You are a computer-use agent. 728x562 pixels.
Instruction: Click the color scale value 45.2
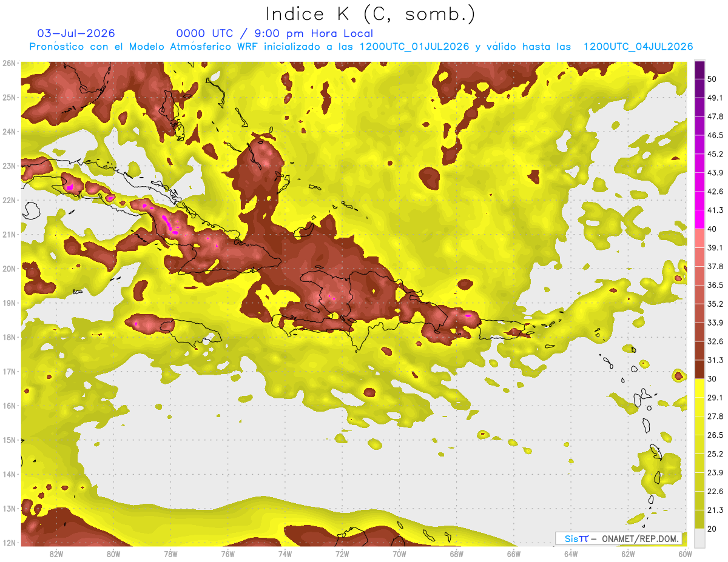715,154
